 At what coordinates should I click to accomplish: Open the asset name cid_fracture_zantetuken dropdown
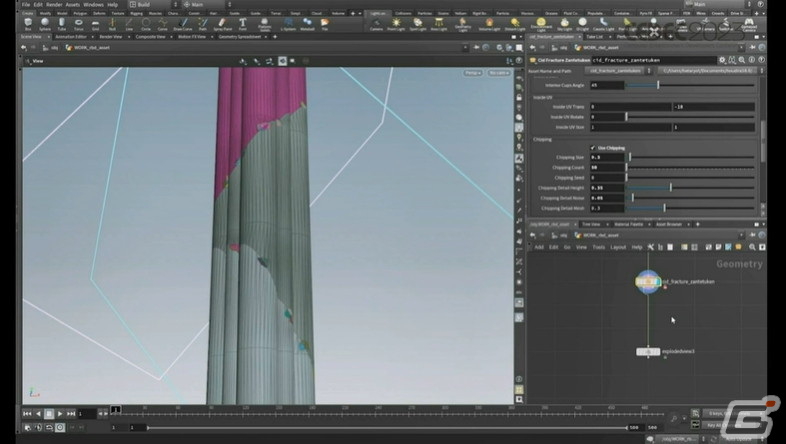618,71
